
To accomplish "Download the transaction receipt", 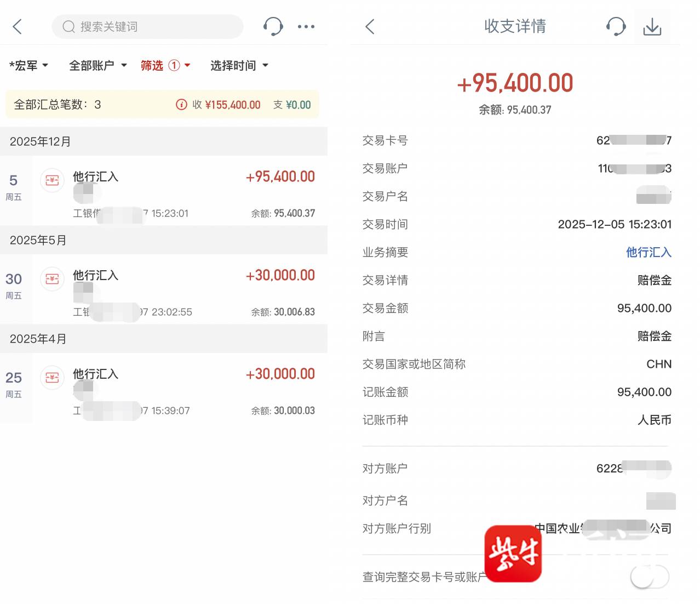I will (652, 26).
